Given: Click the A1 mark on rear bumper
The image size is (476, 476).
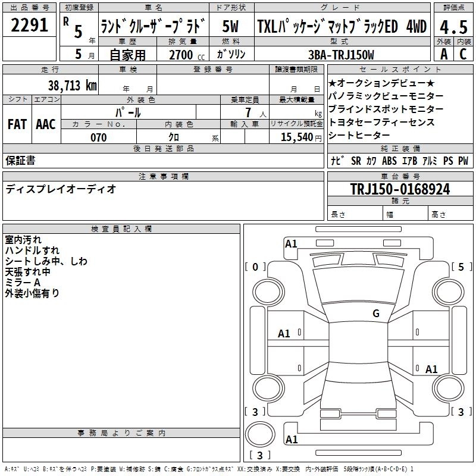Looking at the screenshot, I should 291,440.
